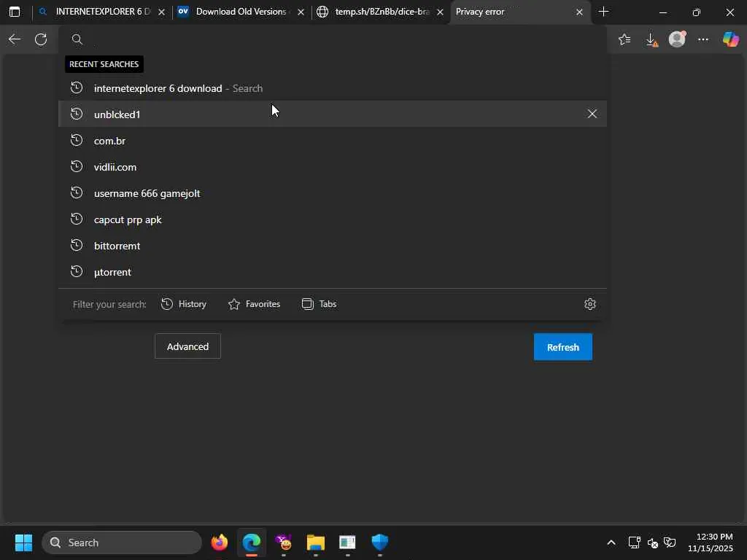Open the Windows Start menu

[x=23, y=542]
